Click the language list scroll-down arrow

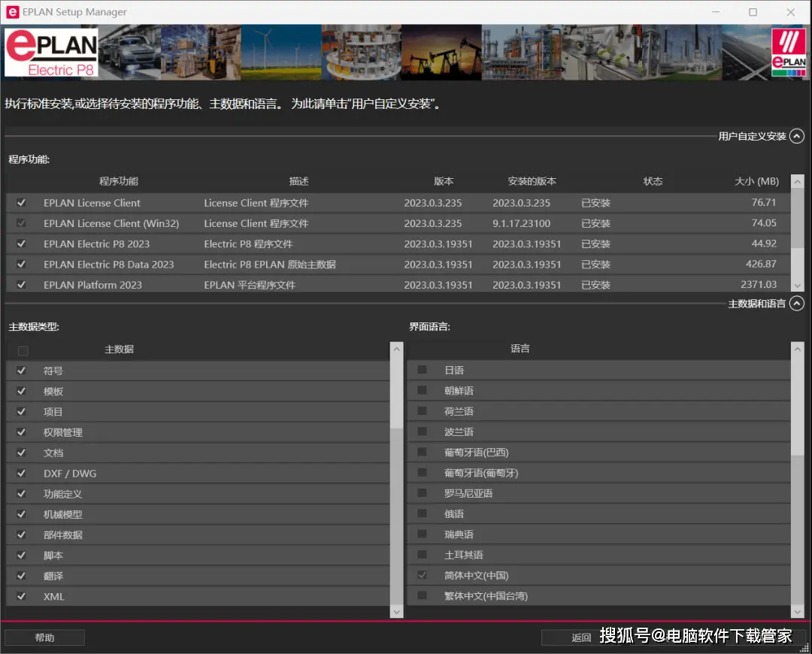point(798,612)
